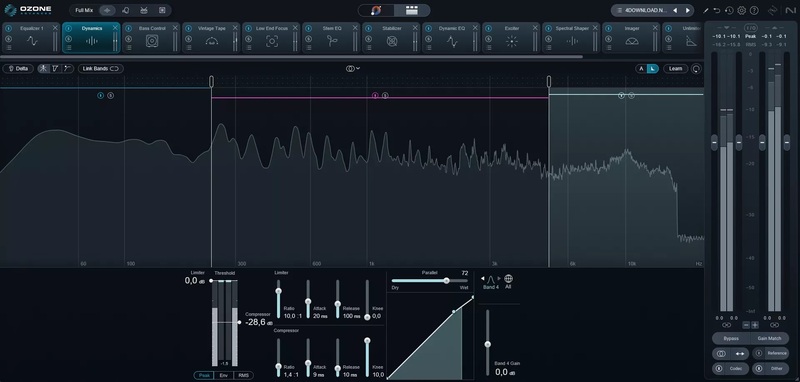Click the reset circular arrow icon
This screenshot has height=382, width=800.
coord(696,68)
